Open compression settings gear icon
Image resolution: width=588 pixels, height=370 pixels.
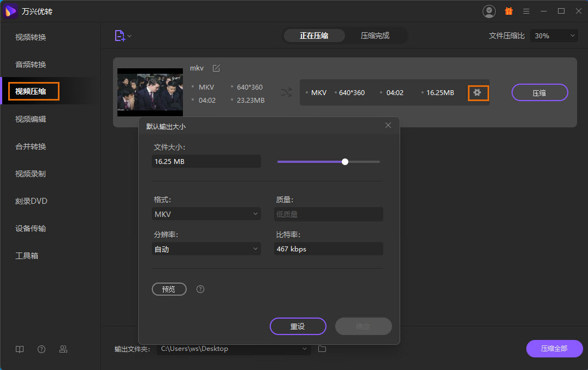[477, 92]
